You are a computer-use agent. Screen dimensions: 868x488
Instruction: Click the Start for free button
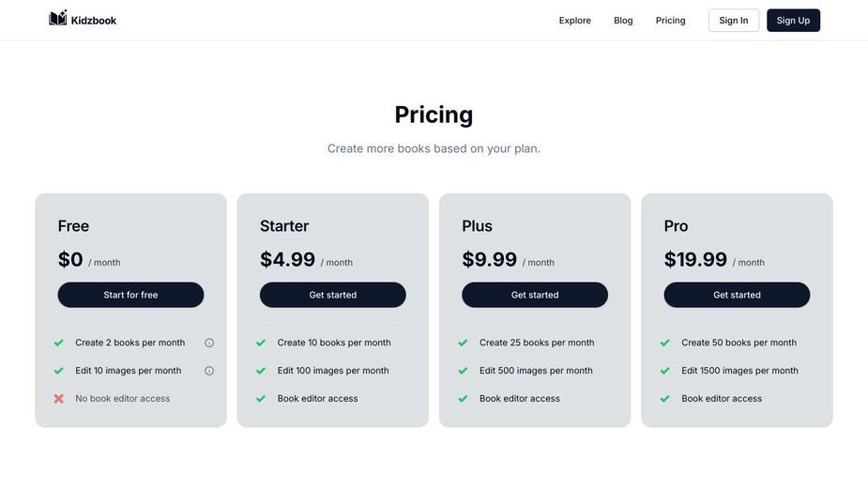(130, 295)
